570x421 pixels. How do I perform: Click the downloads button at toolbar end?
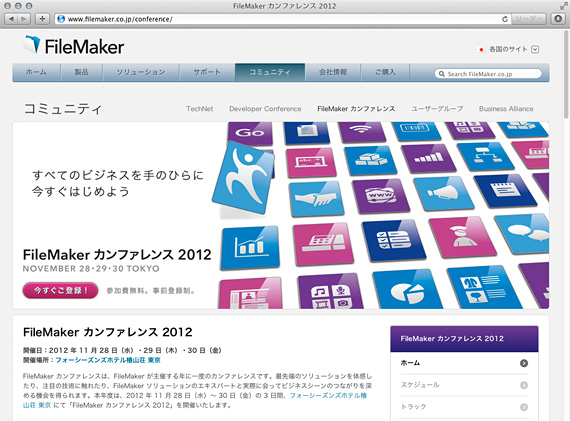(558, 19)
